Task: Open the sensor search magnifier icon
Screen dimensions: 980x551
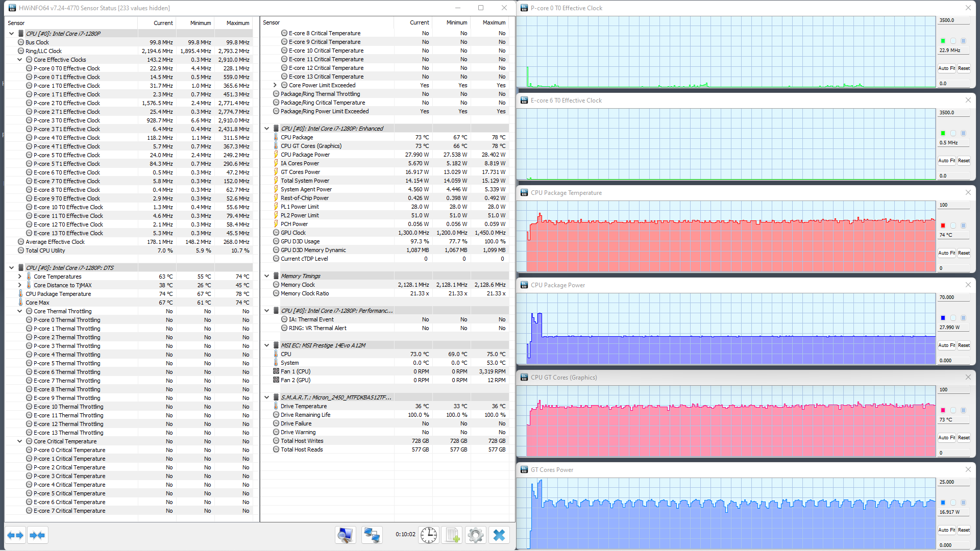Action: (x=345, y=535)
